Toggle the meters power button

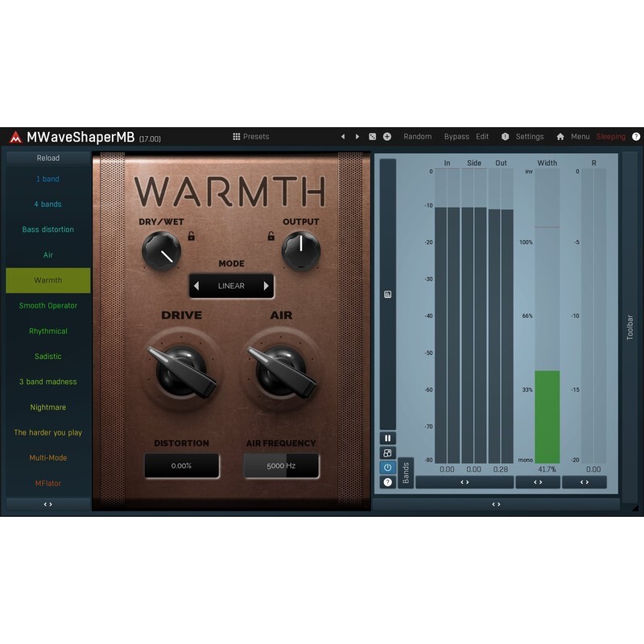(388, 468)
